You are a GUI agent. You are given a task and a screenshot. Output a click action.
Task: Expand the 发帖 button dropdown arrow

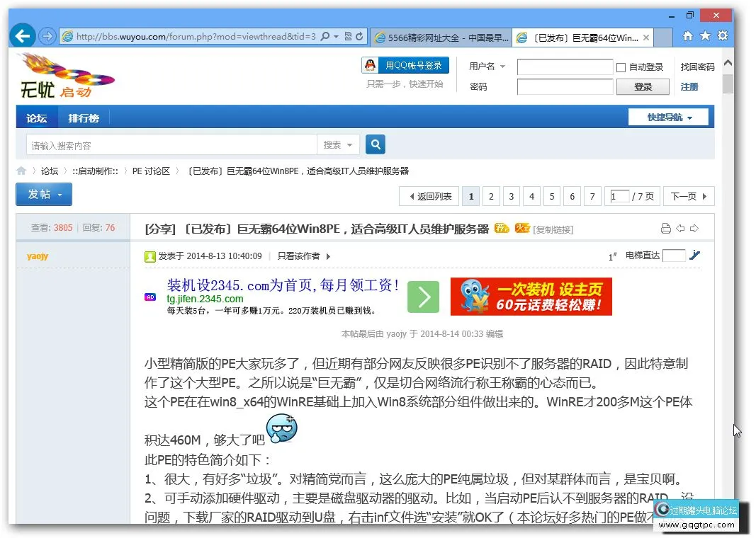[60, 194]
